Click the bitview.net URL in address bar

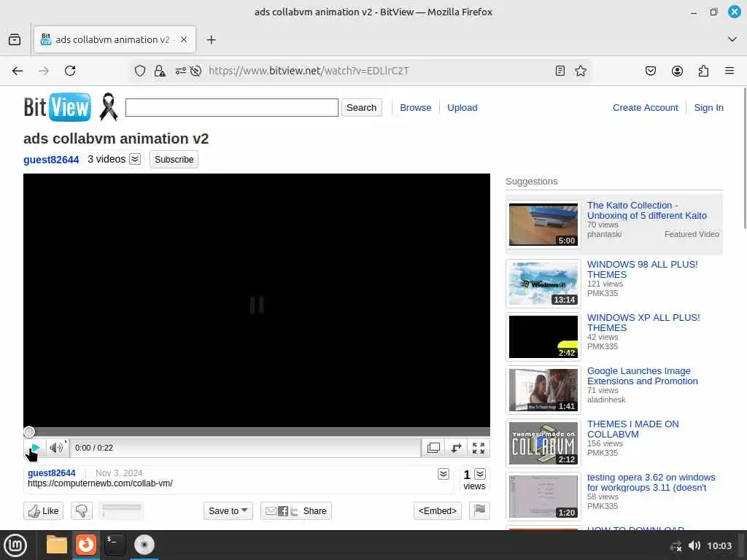[x=309, y=71]
